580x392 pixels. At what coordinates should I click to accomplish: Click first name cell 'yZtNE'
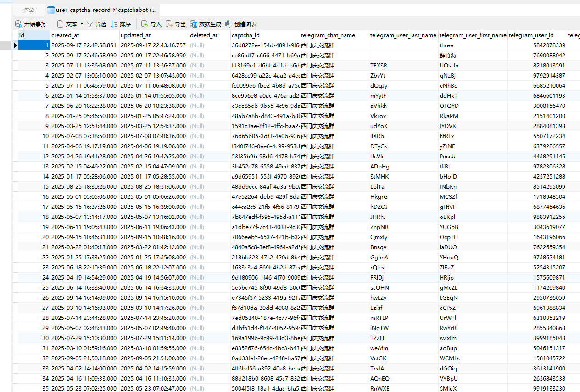(473, 146)
